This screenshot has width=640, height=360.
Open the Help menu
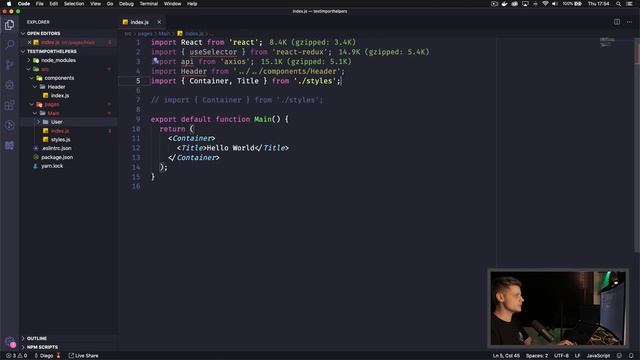(192, 4)
